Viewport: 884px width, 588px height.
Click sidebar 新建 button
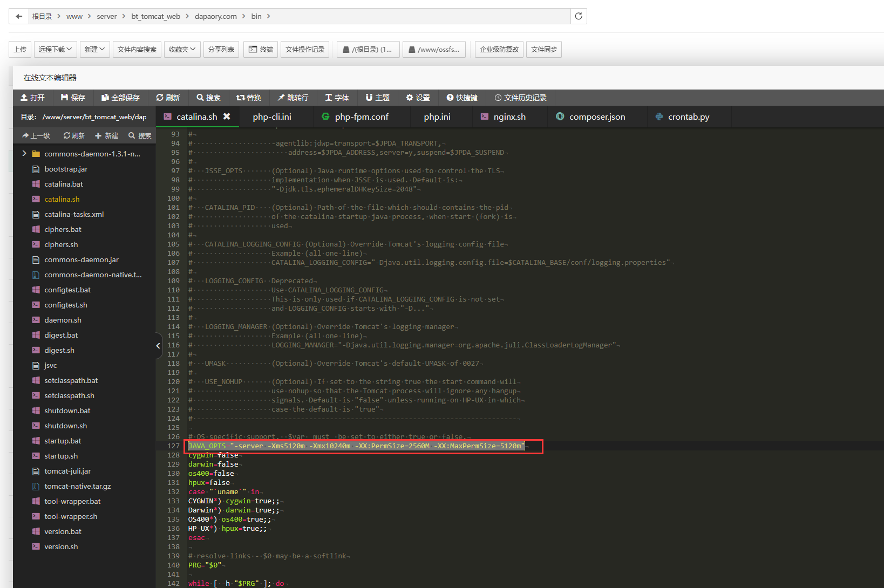(106, 135)
